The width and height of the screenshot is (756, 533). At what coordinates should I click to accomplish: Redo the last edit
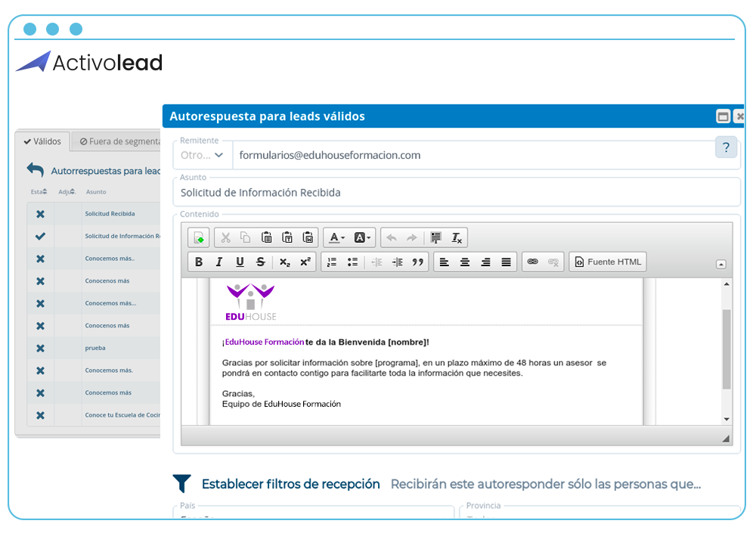pyautogui.click(x=412, y=237)
